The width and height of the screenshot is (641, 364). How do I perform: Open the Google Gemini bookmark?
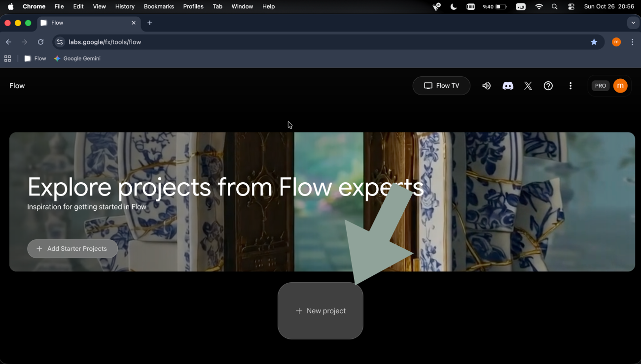coord(77,59)
